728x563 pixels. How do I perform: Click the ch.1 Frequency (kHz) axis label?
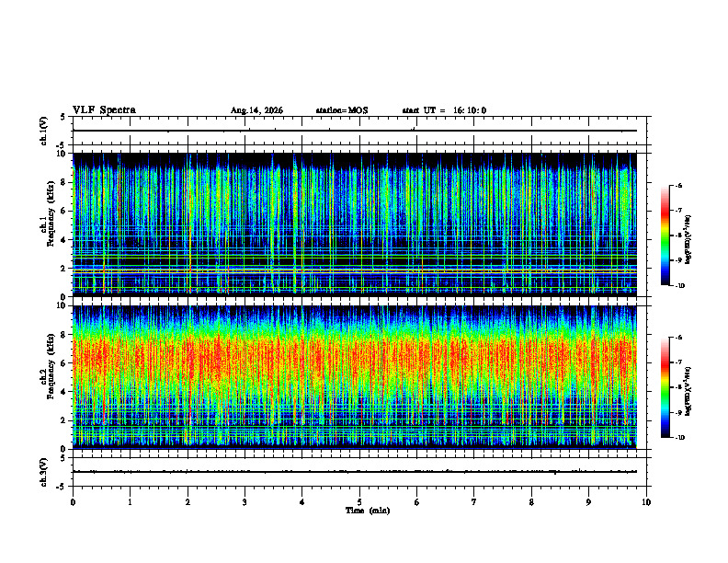(48, 224)
